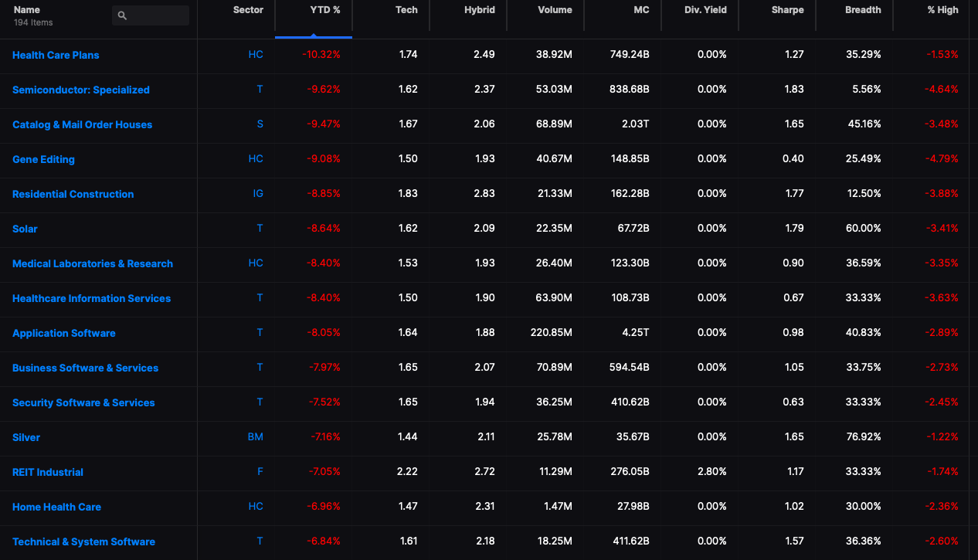
Task: Open the Semiconductor: Specialized link
Action: point(81,90)
